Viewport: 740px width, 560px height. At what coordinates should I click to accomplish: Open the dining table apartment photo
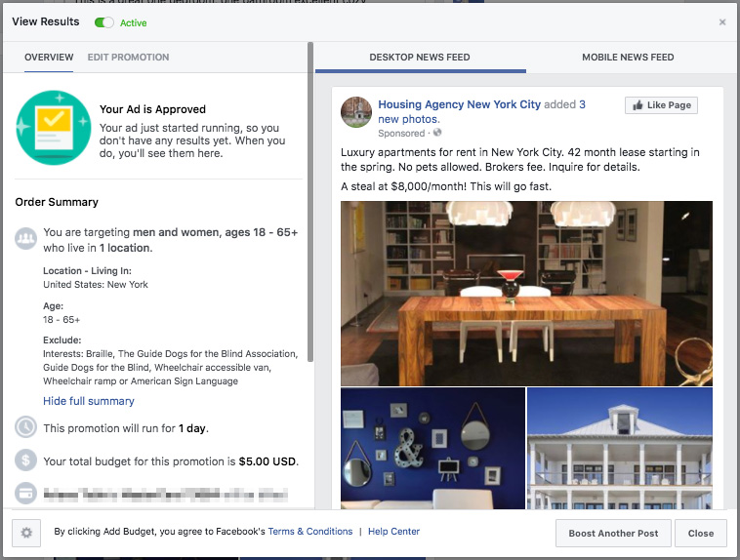tap(526, 294)
